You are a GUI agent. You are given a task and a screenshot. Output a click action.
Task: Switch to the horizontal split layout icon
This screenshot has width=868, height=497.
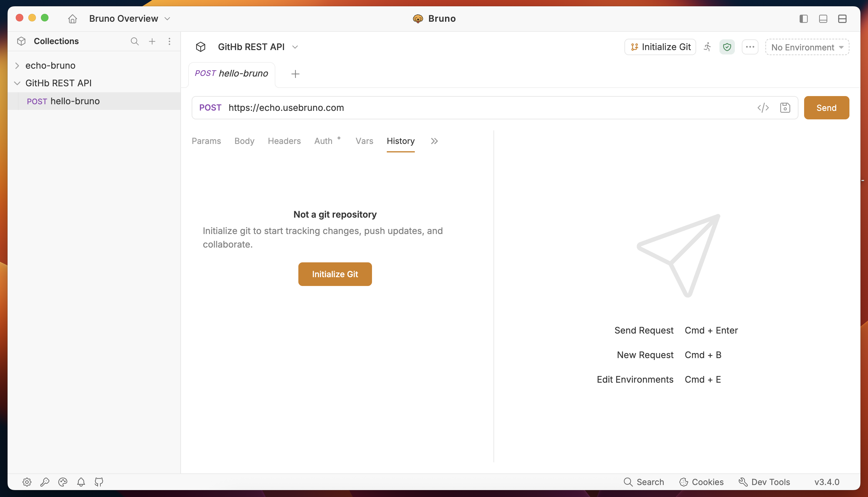point(843,19)
